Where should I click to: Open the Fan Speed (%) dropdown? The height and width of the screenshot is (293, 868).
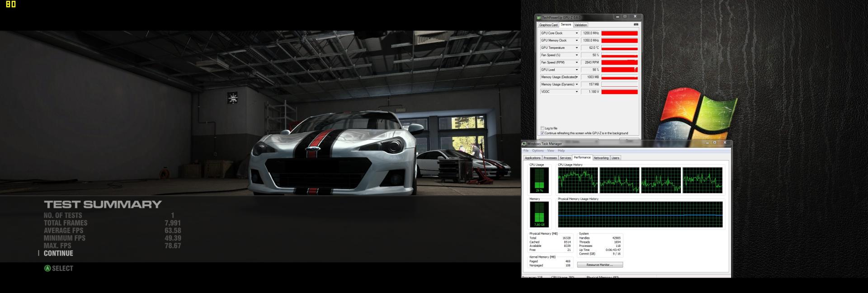click(x=576, y=55)
